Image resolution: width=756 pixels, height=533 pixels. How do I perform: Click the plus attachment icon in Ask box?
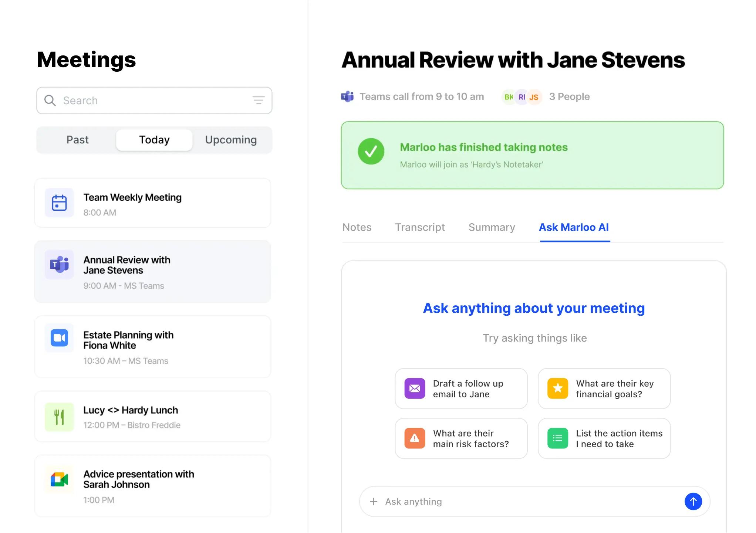374,502
